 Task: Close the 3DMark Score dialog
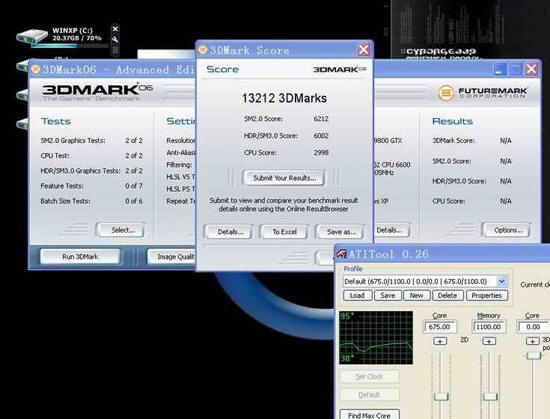(x=364, y=50)
